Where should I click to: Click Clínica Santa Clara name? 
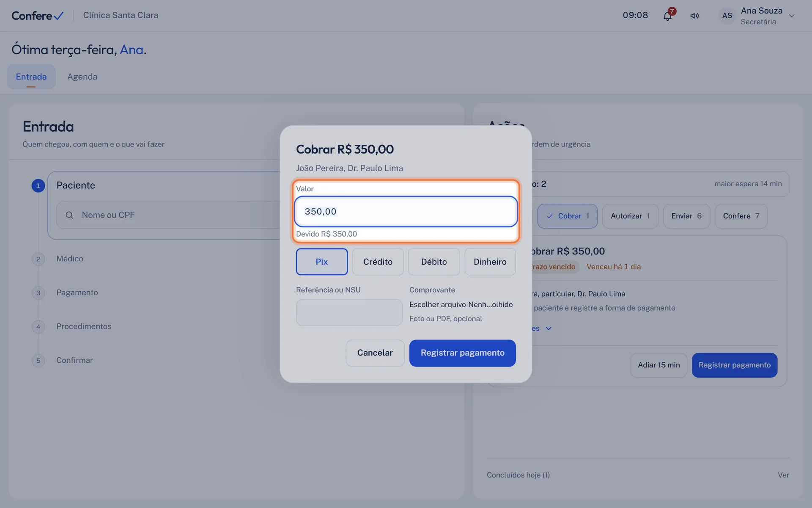point(121,15)
